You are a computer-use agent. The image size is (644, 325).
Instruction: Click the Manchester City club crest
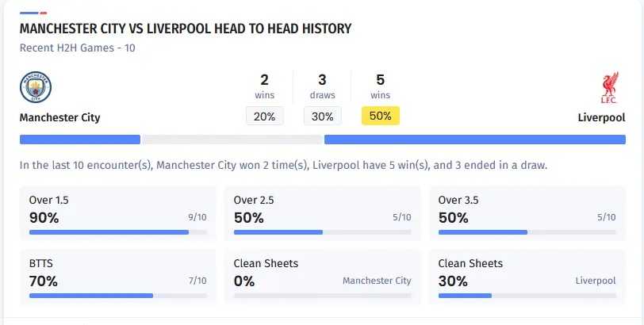pos(35,87)
